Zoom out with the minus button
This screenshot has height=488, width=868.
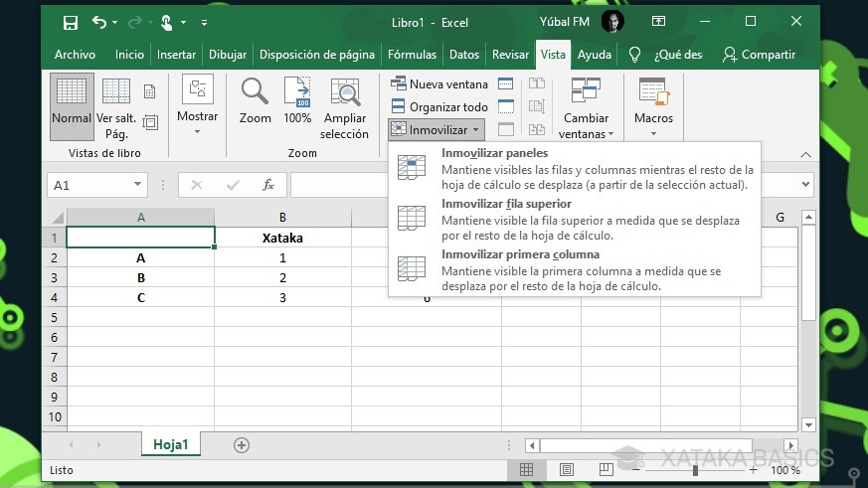(x=636, y=470)
